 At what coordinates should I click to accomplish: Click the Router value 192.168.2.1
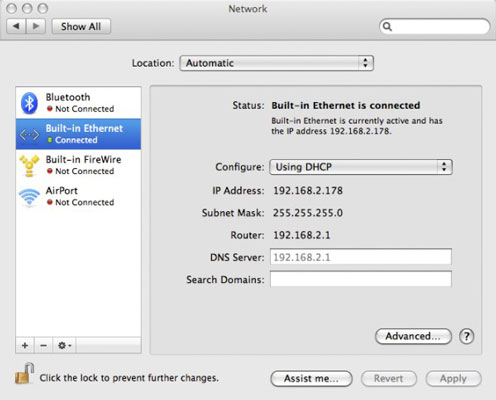pyautogui.click(x=302, y=235)
